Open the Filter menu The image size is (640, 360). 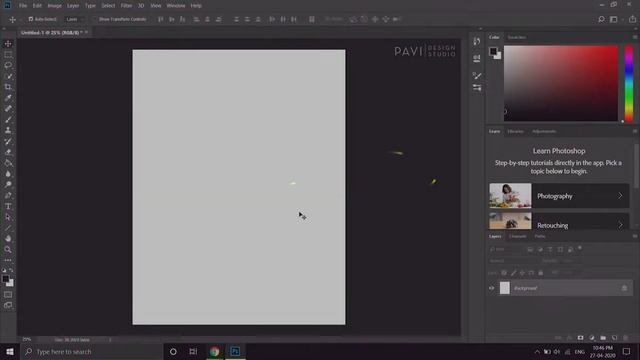[x=127, y=6]
